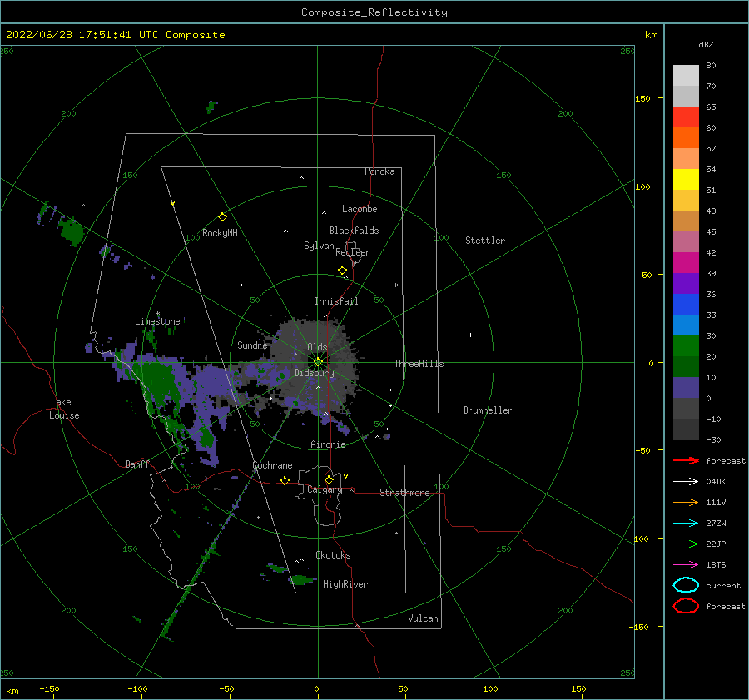The image size is (749, 700).
Task: Select the pink 42-45 dBZ swatch
Action: point(686,241)
